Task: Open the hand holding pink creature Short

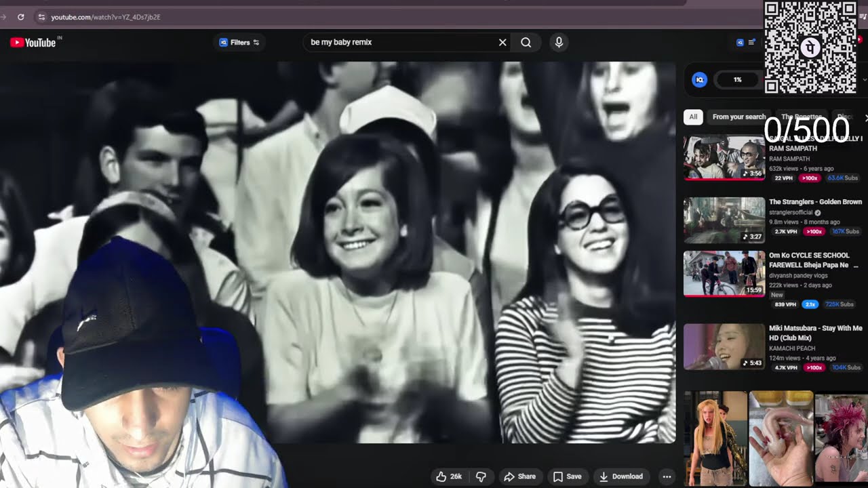Action: pyautogui.click(x=781, y=439)
